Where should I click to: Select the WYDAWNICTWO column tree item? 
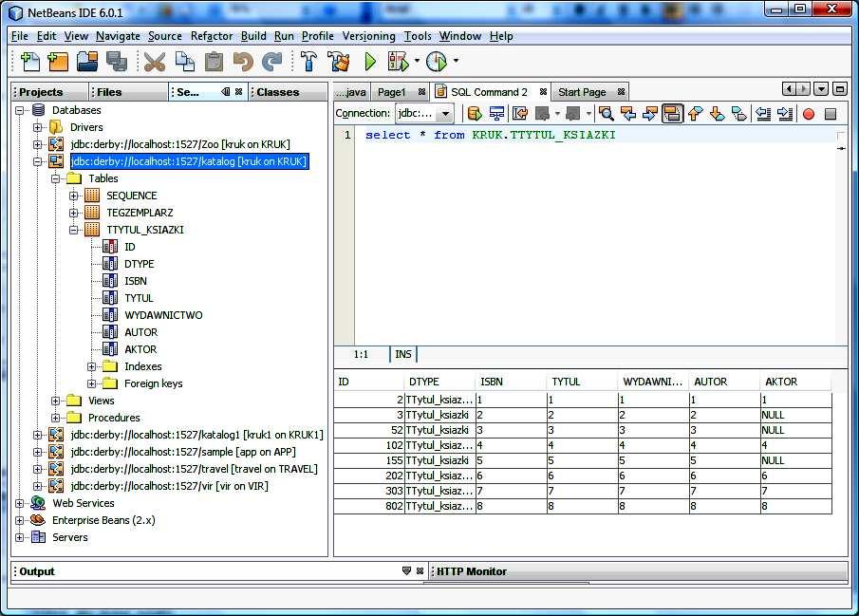[x=163, y=315]
